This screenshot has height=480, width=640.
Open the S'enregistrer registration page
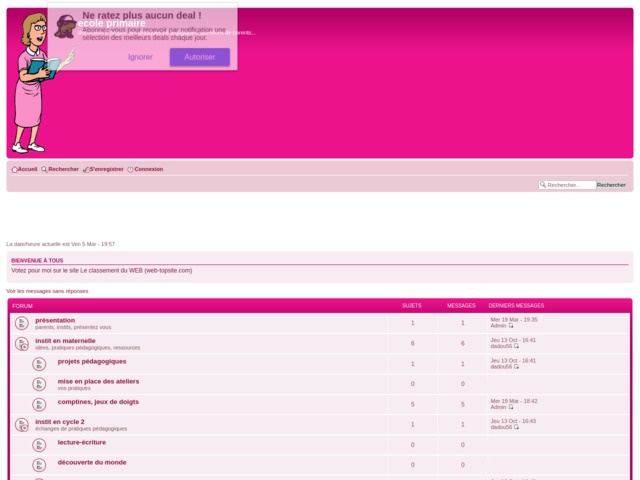point(106,169)
